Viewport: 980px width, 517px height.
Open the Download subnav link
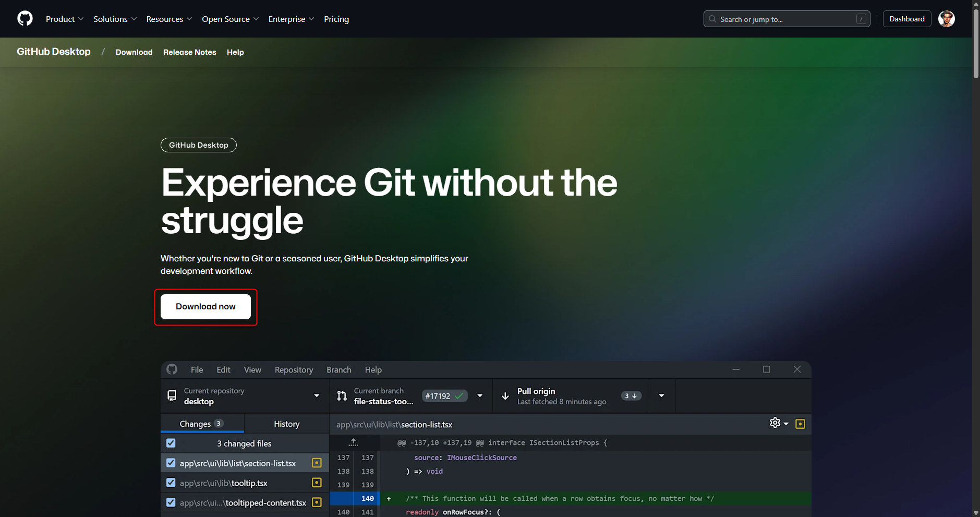click(134, 52)
